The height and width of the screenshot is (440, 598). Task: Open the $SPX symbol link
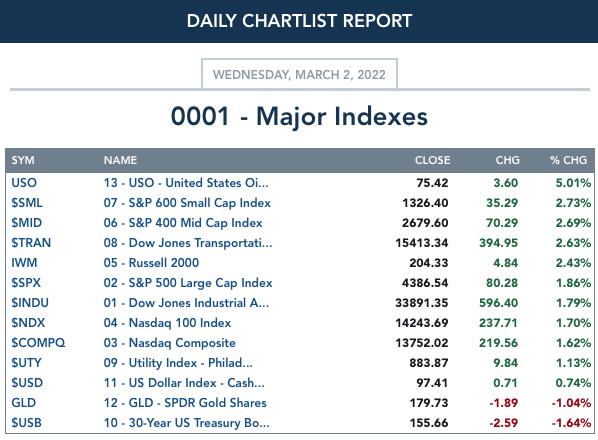(x=26, y=283)
